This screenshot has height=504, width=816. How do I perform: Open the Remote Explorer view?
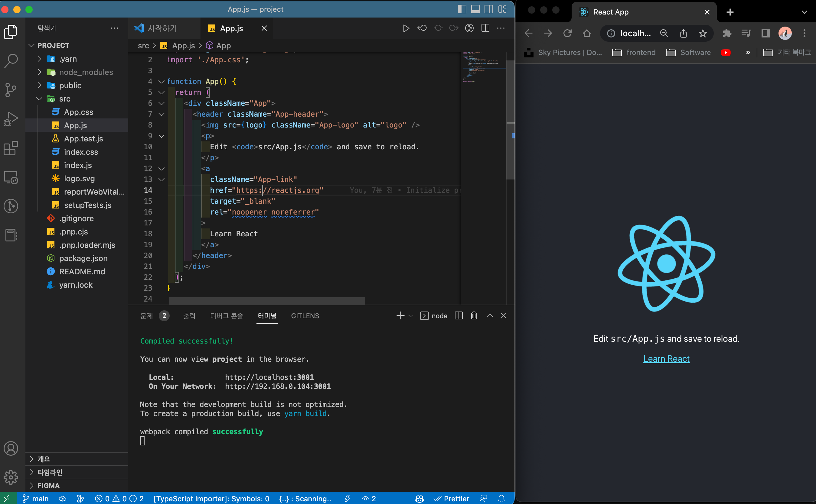tap(11, 177)
